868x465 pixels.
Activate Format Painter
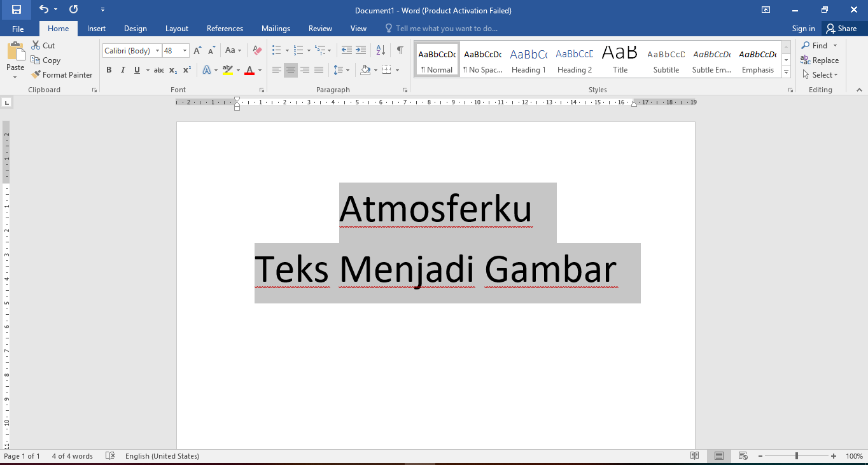tap(62, 75)
